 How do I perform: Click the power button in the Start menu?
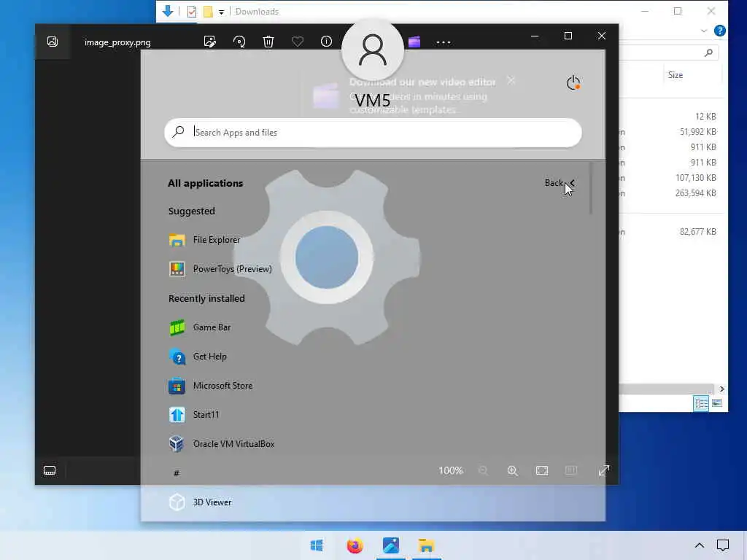click(x=573, y=83)
